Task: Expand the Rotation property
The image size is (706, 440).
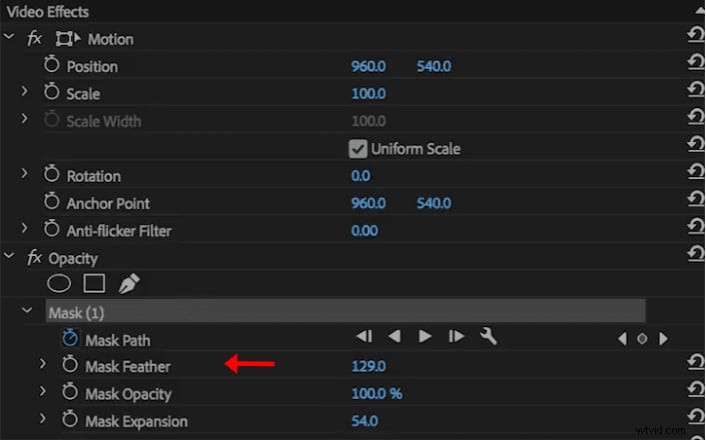Action: (24, 173)
